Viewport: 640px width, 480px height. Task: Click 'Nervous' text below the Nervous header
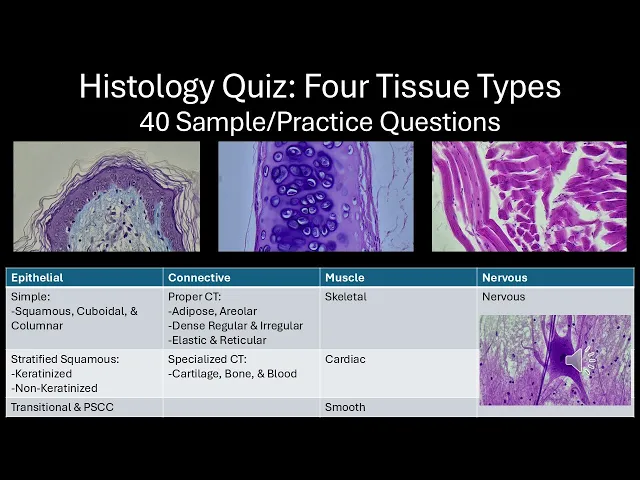pos(503,297)
